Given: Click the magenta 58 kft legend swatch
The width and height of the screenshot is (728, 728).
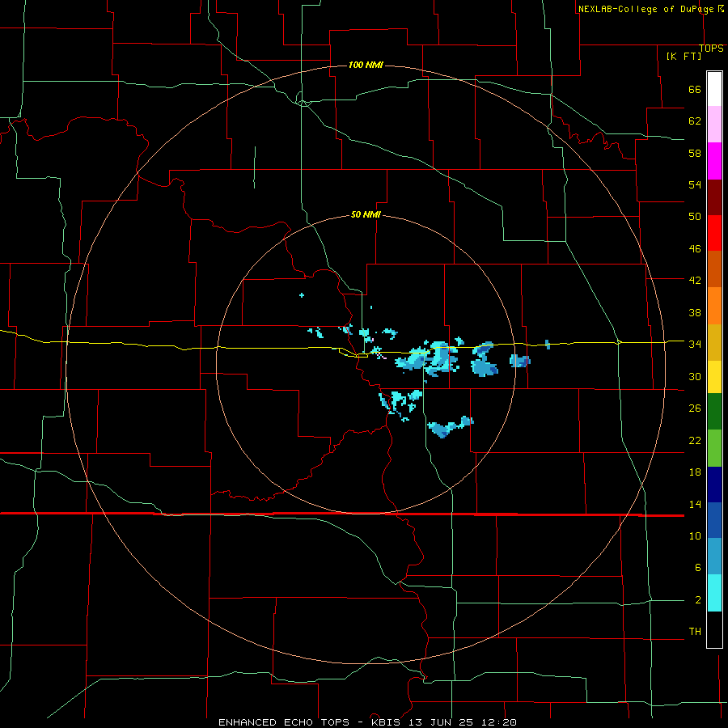Looking at the screenshot, I should [714, 161].
